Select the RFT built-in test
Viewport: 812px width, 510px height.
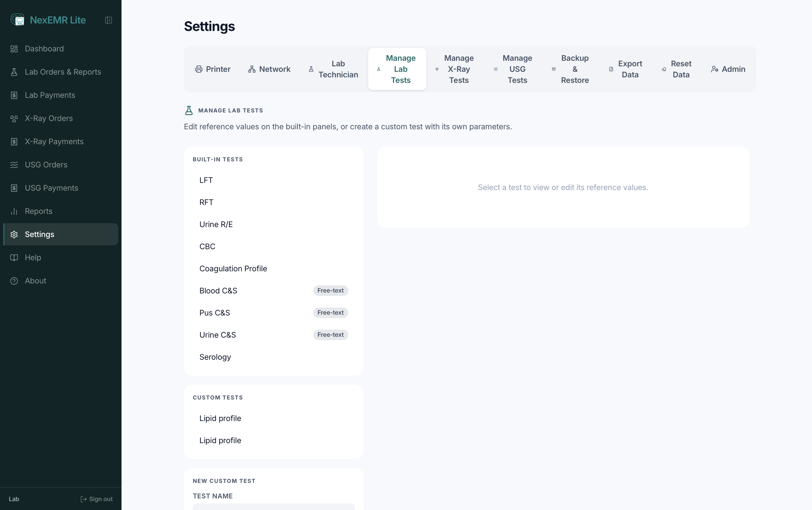click(x=274, y=203)
